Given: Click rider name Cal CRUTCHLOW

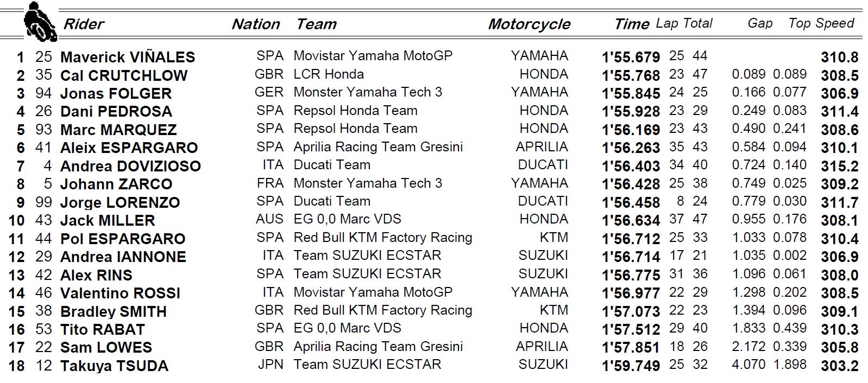Looking at the screenshot, I should tap(124, 75).
